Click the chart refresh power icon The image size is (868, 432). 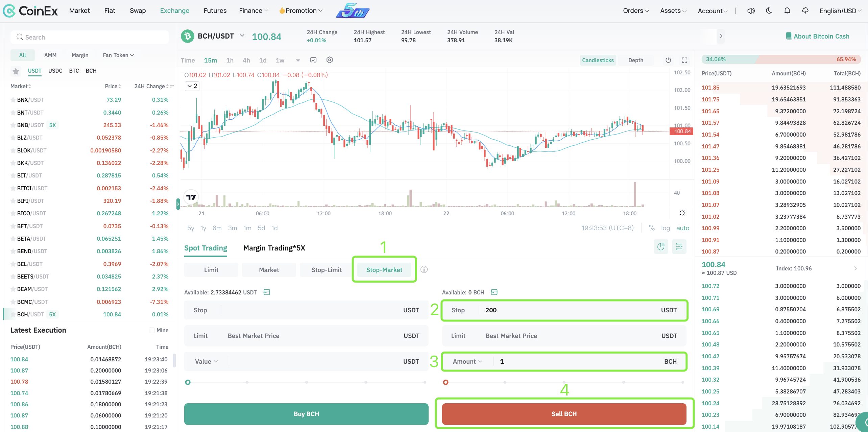(x=668, y=60)
